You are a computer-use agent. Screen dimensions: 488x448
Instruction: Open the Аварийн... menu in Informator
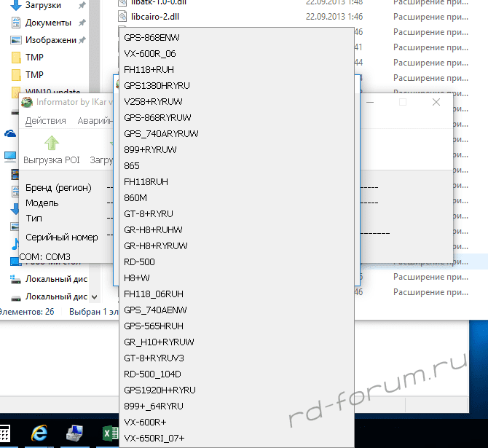coord(95,121)
